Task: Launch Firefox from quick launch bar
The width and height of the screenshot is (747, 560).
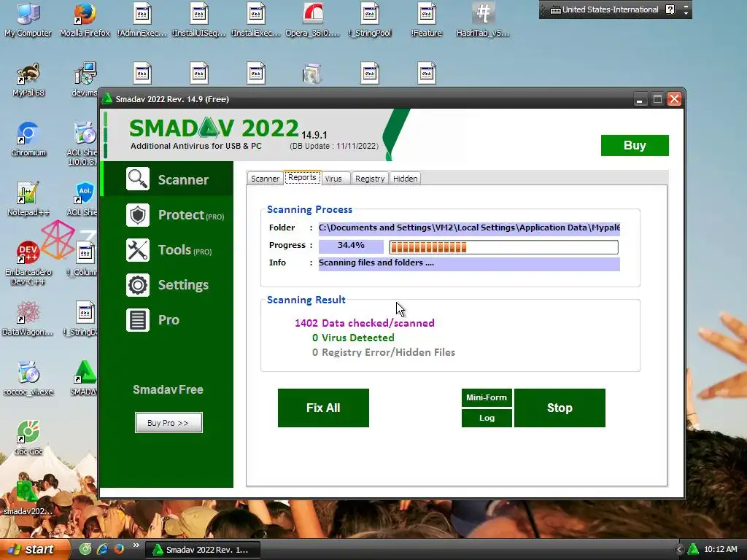Action: (x=119, y=549)
